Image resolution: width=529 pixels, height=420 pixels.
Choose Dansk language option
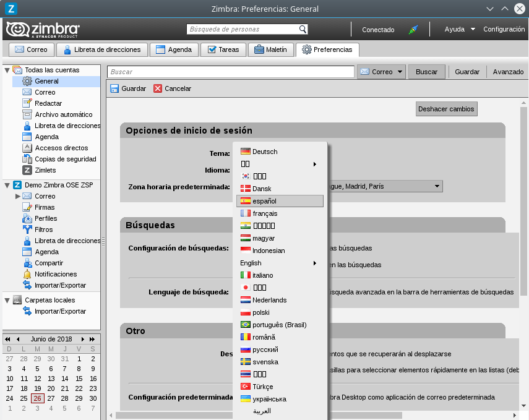point(280,189)
